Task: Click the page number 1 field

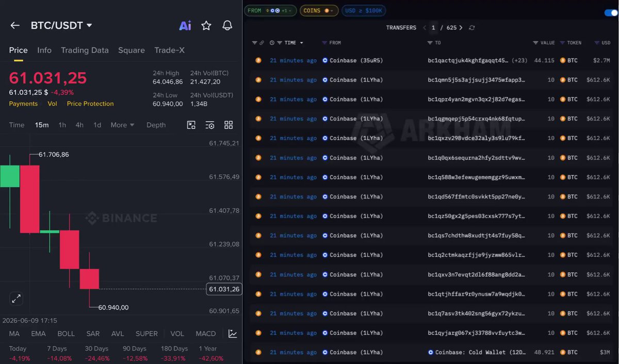Action: (x=434, y=28)
